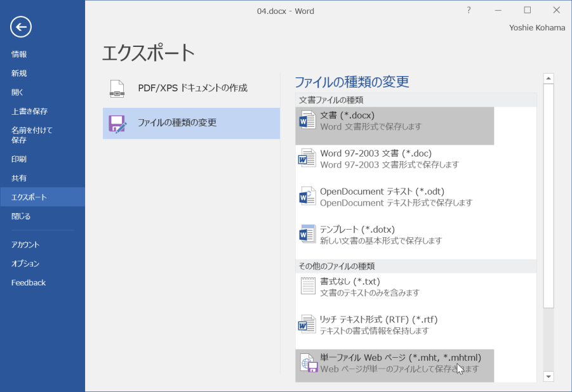Viewport: 572px width, 392px height.
Task: Click the single-file web page globe icon
Action: pos(309,363)
